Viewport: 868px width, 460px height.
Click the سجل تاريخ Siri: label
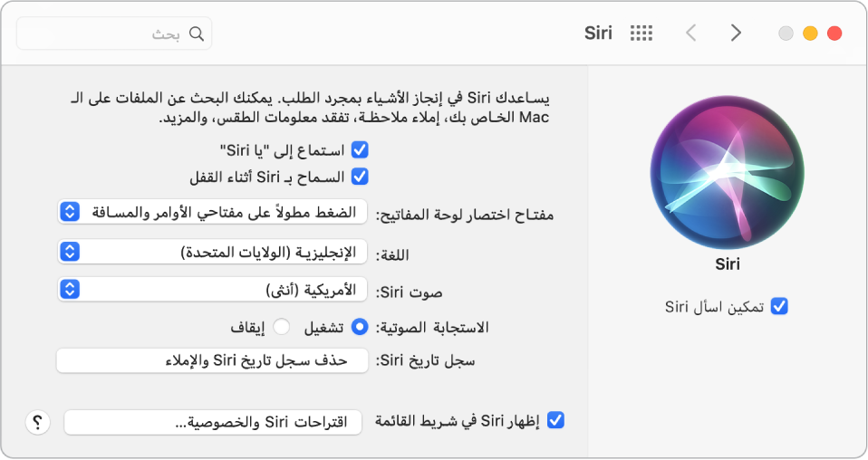(x=426, y=361)
